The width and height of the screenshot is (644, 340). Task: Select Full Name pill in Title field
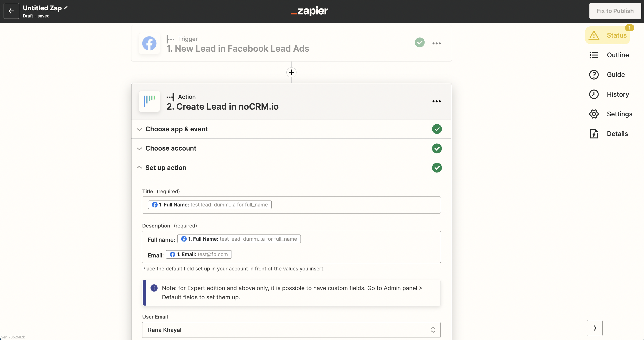click(x=210, y=205)
